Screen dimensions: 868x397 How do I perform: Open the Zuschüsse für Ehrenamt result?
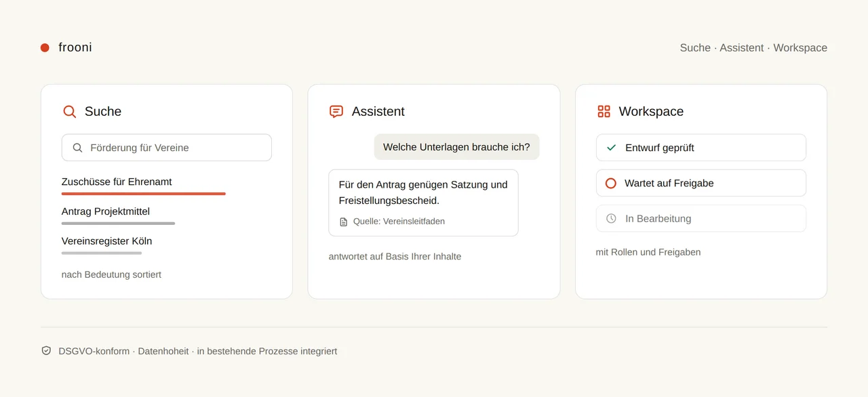(117, 182)
